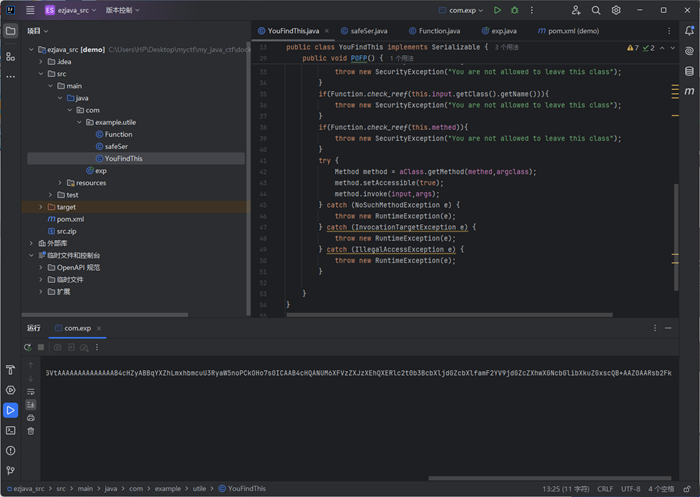The width and height of the screenshot is (700, 497).
Task: Open the Database tool window
Action: [689, 71]
